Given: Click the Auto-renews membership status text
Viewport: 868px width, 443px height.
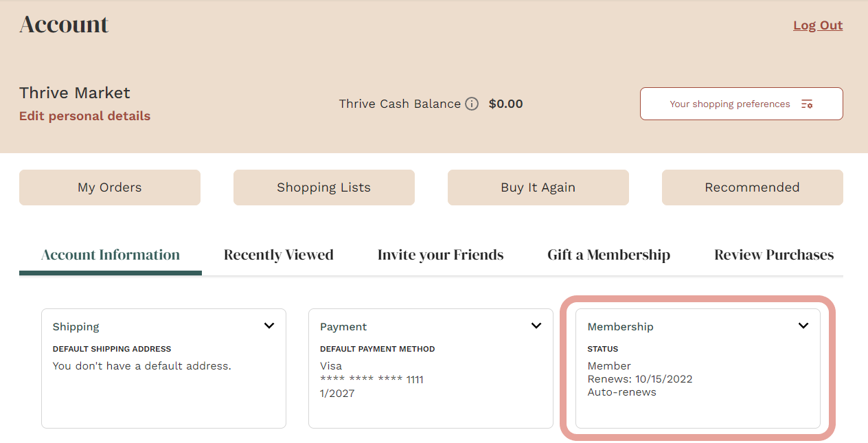Looking at the screenshot, I should (x=621, y=392).
